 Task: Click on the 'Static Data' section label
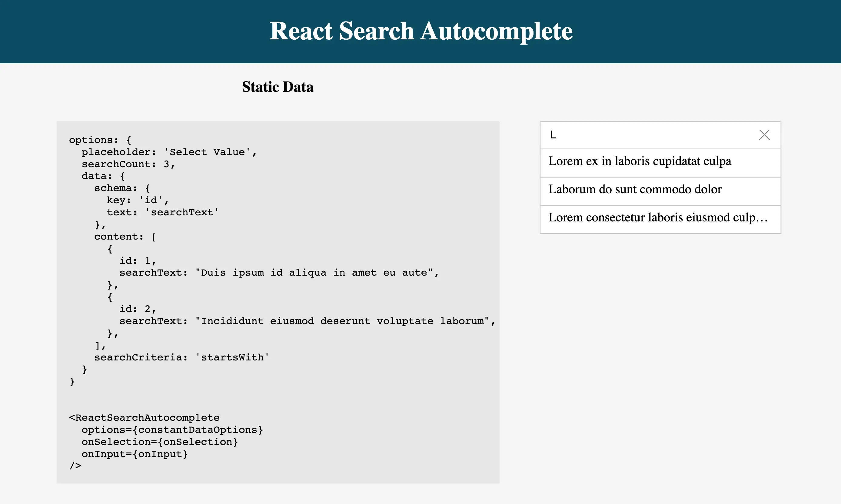click(278, 87)
